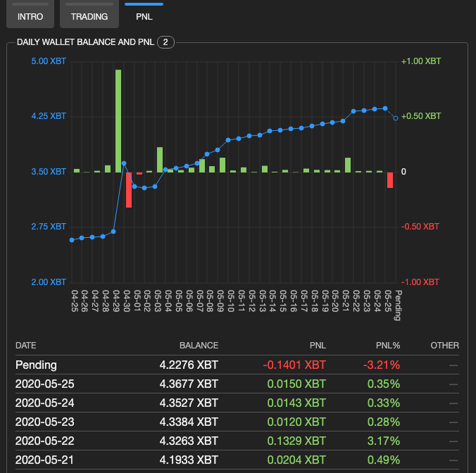Click the OTHER column header
The image size is (476, 473).
(445, 346)
